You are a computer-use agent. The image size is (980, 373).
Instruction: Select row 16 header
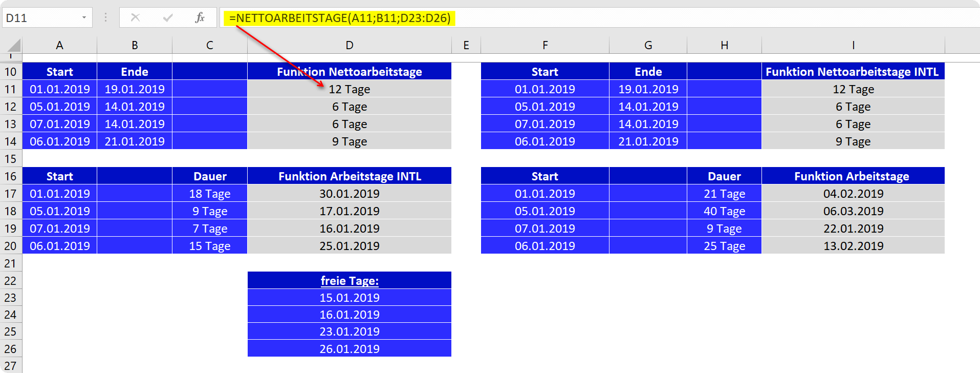11,176
